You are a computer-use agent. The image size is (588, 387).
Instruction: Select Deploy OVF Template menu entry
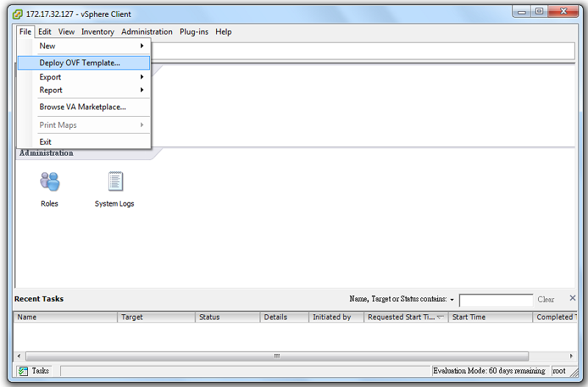pyautogui.click(x=84, y=63)
